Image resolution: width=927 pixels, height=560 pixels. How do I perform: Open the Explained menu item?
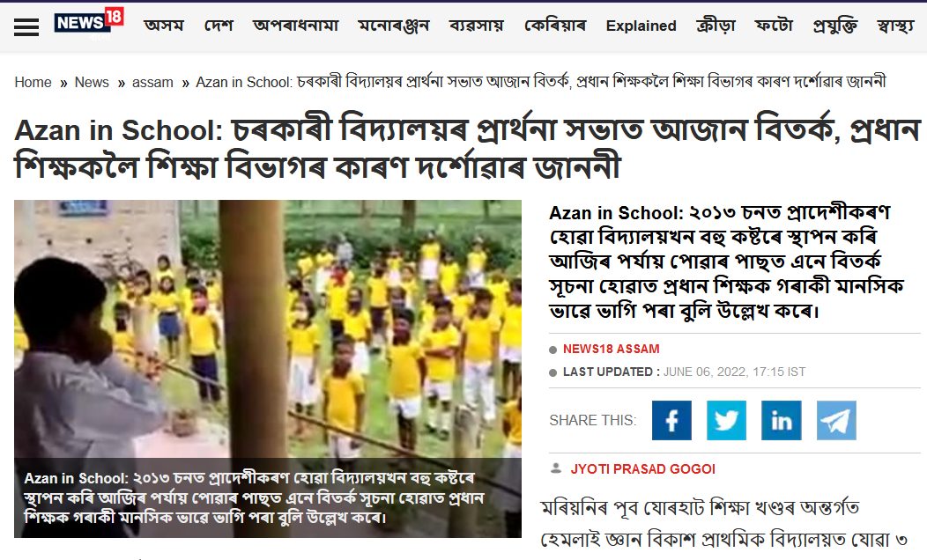[641, 26]
